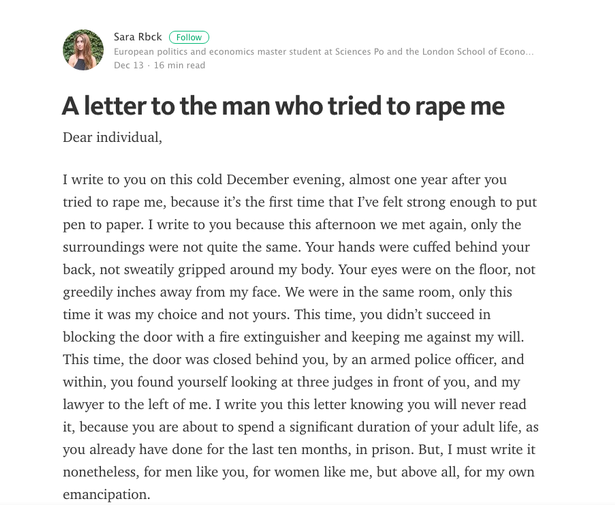Viewport: 615px width, 505px height.
Task: Click the word 'lawyer' in the paragraph
Action: pos(83,404)
